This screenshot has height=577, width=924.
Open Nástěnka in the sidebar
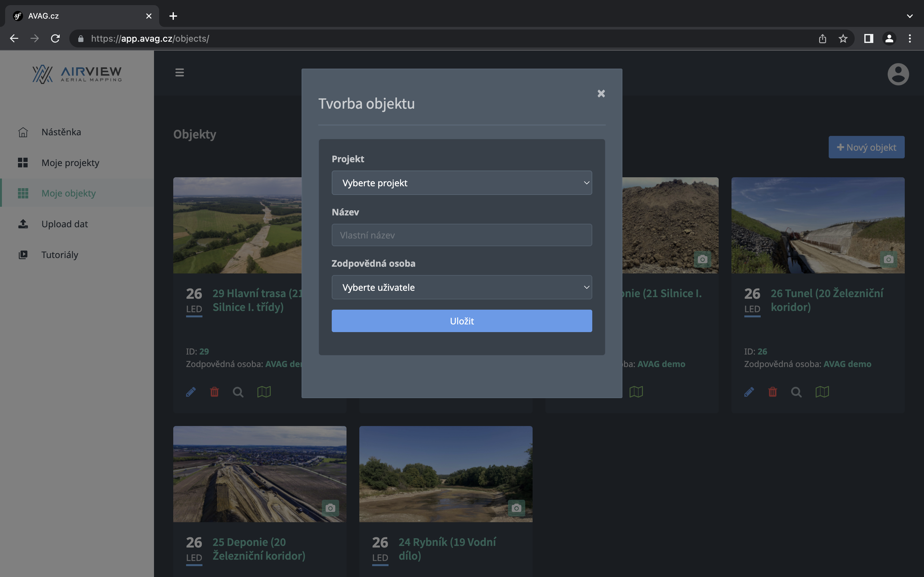[x=61, y=132]
